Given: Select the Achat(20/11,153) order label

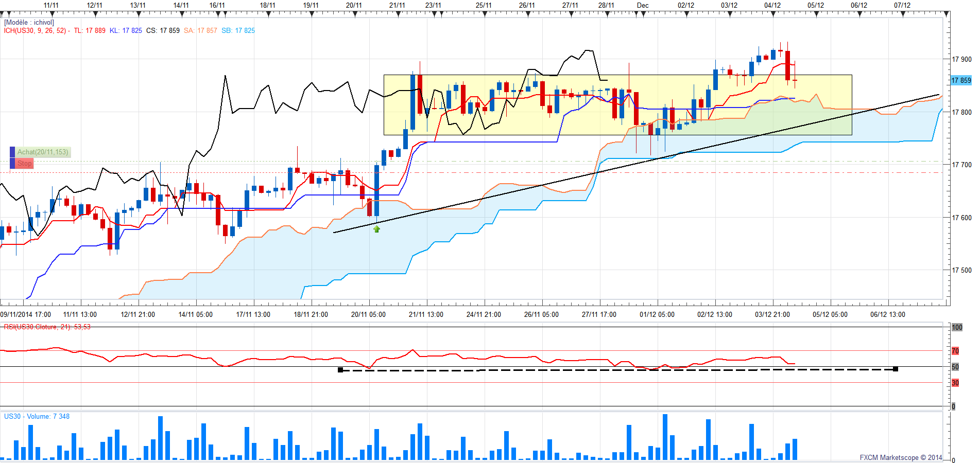Looking at the screenshot, I should [42, 152].
